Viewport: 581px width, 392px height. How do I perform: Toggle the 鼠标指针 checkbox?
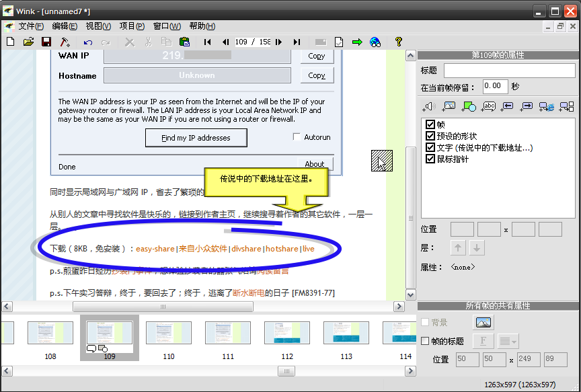(430, 159)
